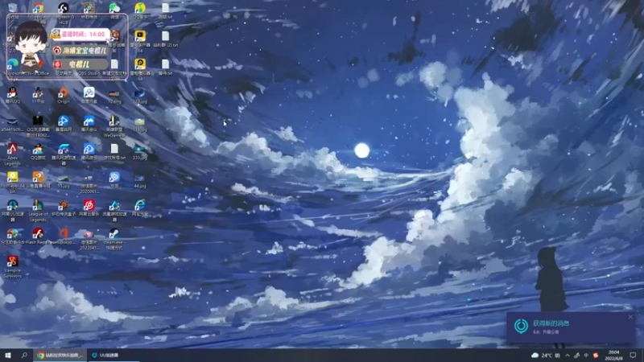Open the Google Chrome desktop shortcut
This screenshot has width=644, height=362.
tap(38, 8)
